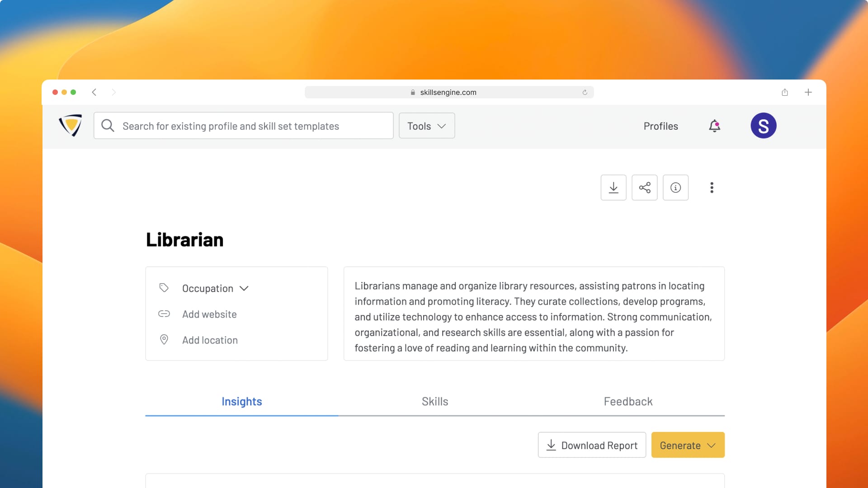Click the SkillsEngine shield logo
This screenshot has width=868, height=488.
pyautogui.click(x=71, y=126)
